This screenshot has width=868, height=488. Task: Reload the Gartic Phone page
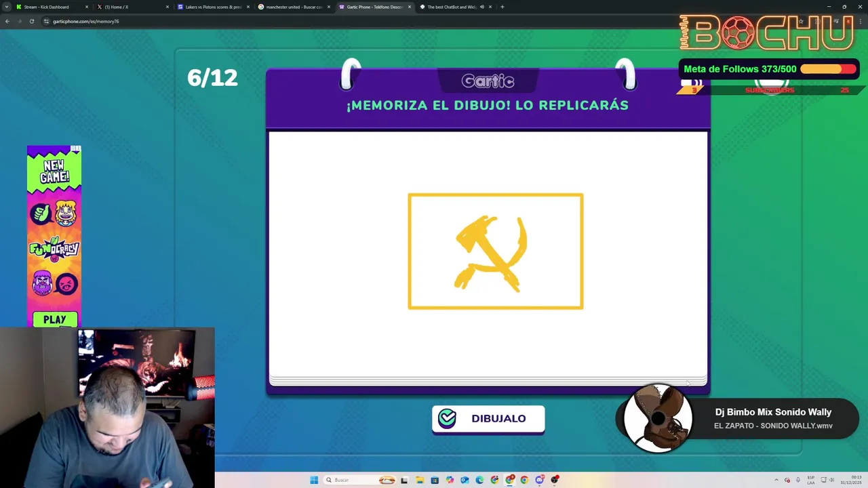31,21
